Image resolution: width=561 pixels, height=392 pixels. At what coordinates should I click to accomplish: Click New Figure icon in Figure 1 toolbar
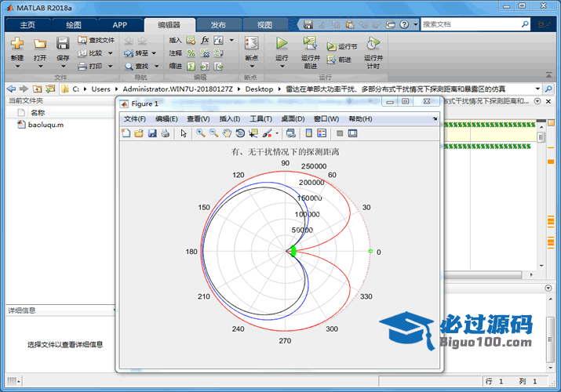click(x=126, y=133)
